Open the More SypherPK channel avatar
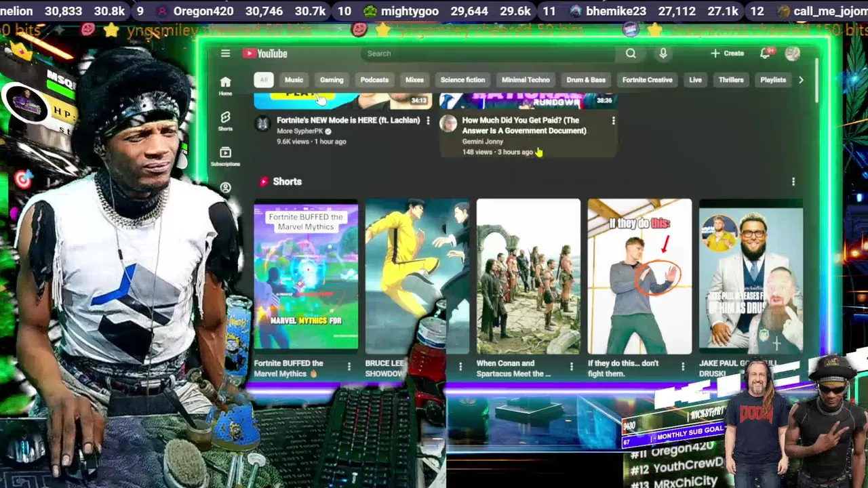868x488 pixels. [x=262, y=123]
